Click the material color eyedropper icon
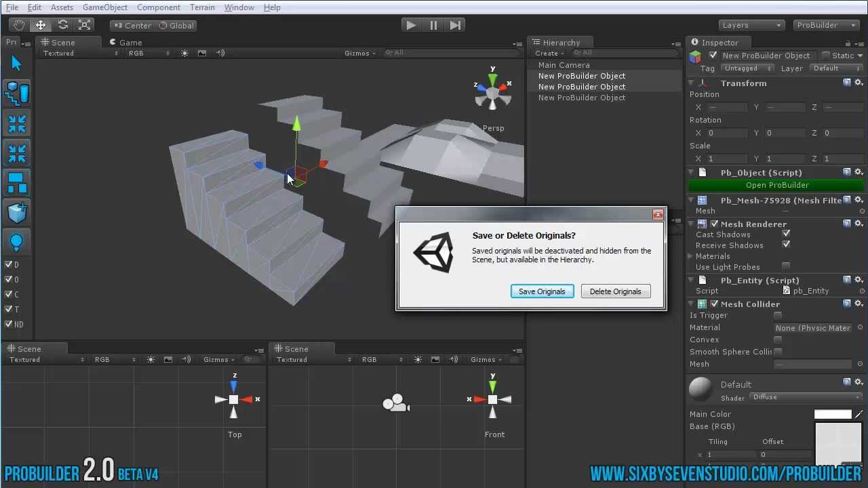 [x=859, y=414]
